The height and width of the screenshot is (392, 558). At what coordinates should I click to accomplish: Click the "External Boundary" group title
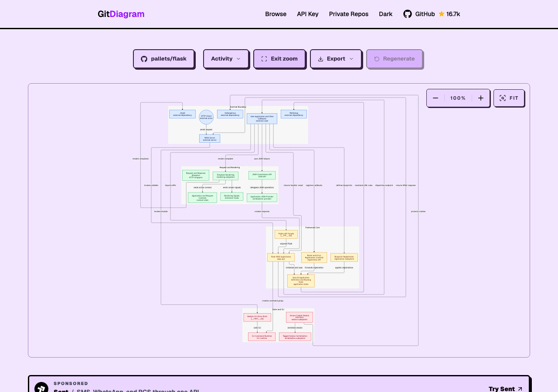(238, 107)
